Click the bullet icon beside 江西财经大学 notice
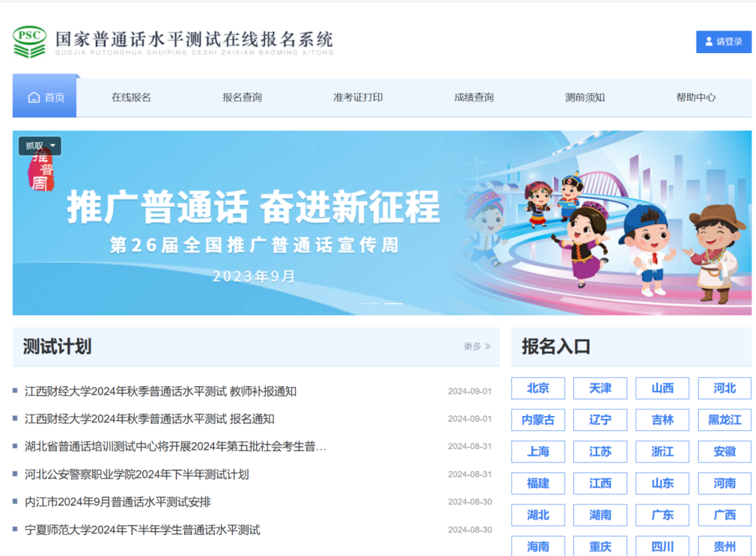Image resolution: width=756 pixels, height=556 pixels. (17, 392)
